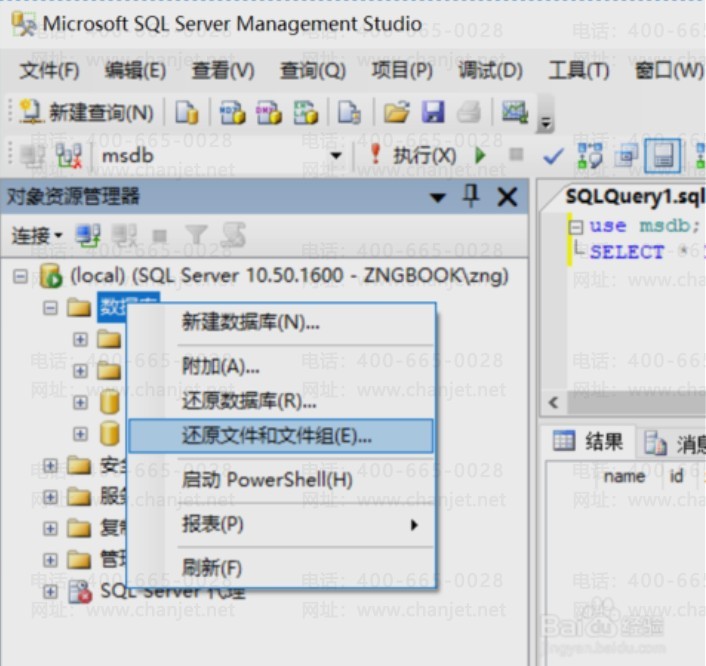The image size is (706, 666).
Task: Open file with the folder icon
Action: pos(396,112)
